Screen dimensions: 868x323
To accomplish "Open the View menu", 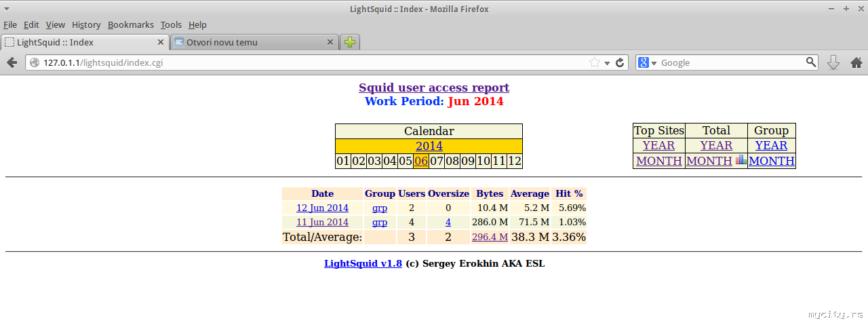I will [x=56, y=24].
